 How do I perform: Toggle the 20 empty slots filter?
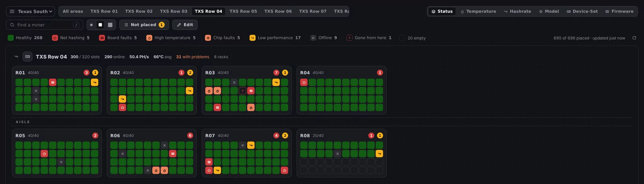412,38
